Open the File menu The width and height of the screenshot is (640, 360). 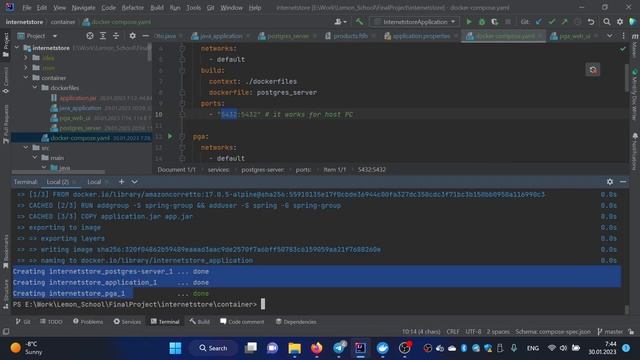(27, 8)
